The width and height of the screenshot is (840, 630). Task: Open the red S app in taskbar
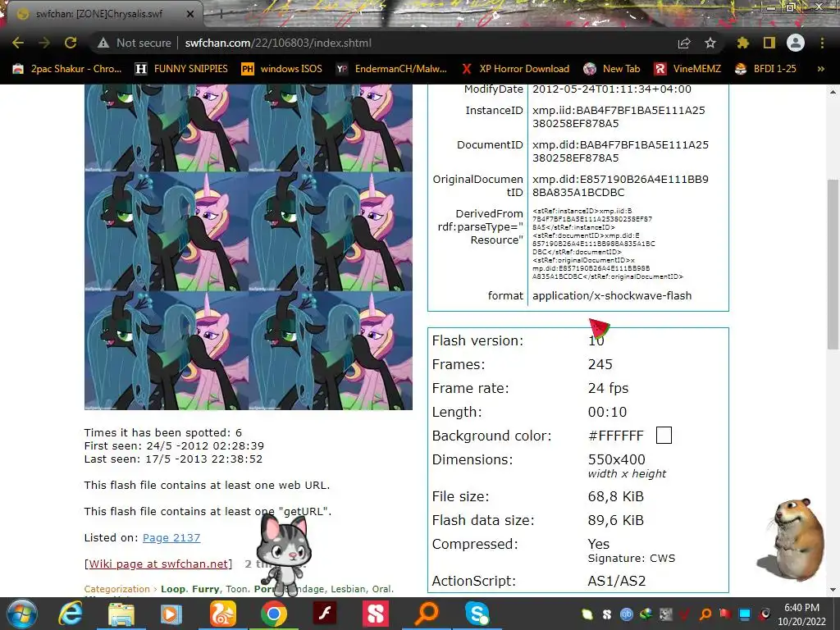[376, 614]
